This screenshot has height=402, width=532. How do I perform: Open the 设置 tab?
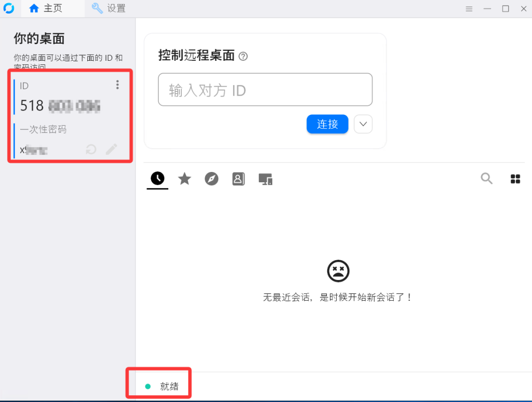click(115, 8)
